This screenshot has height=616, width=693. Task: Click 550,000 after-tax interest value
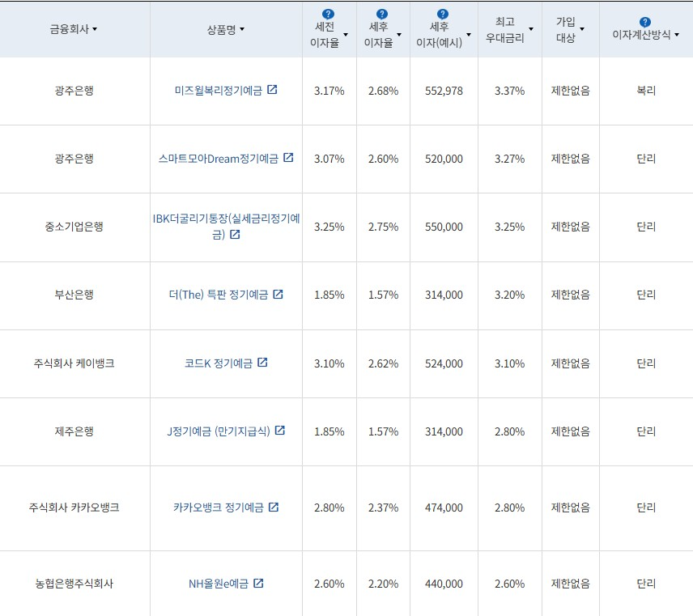[444, 227]
